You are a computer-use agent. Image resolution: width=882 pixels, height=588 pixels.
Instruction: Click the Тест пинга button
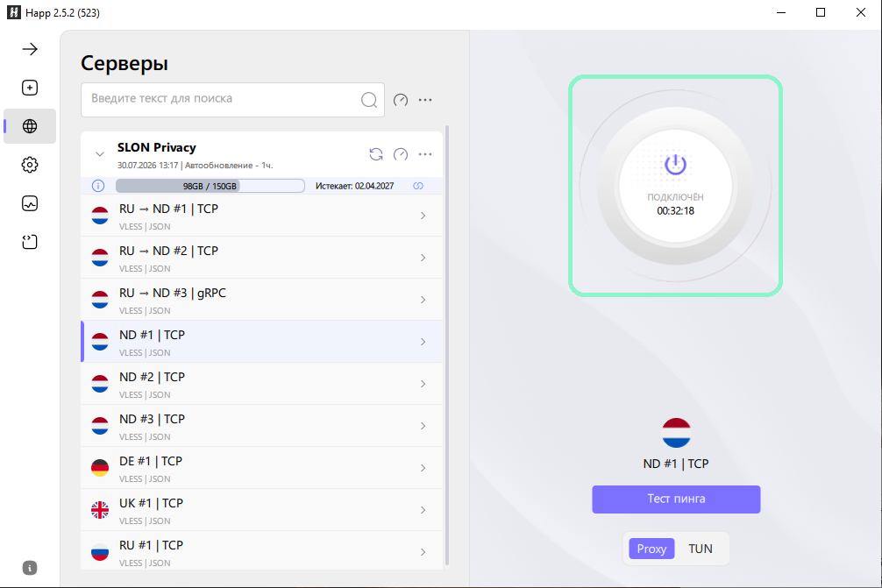(676, 499)
